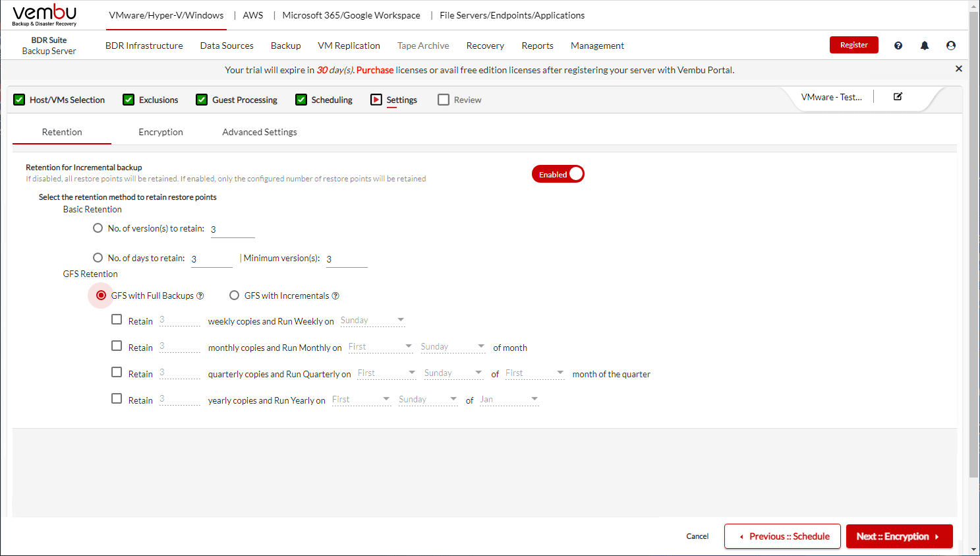Open the VM Replication menu

[x=349, y=46]
